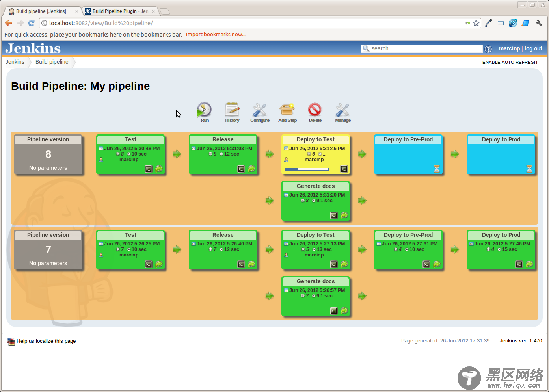This screenshot has width=549, height=392.
Task: Click the Jenkins logo header
Action: point(33,48)
